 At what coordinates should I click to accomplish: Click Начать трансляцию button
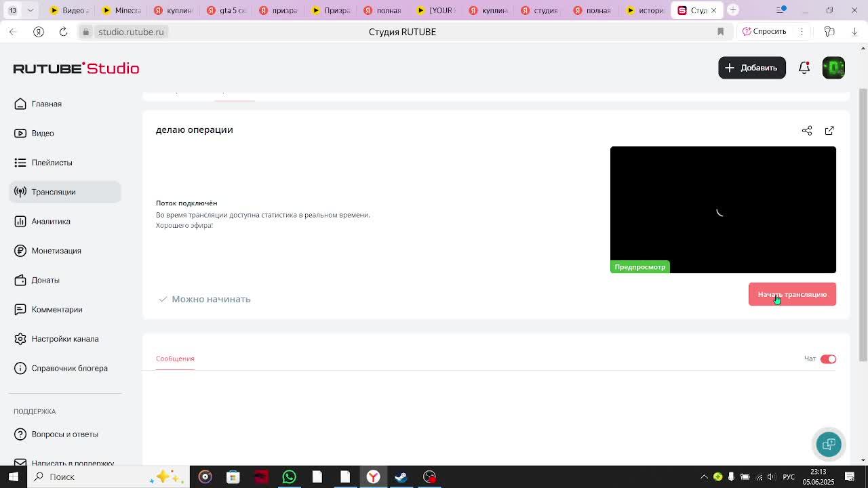(x=792, y=294)
